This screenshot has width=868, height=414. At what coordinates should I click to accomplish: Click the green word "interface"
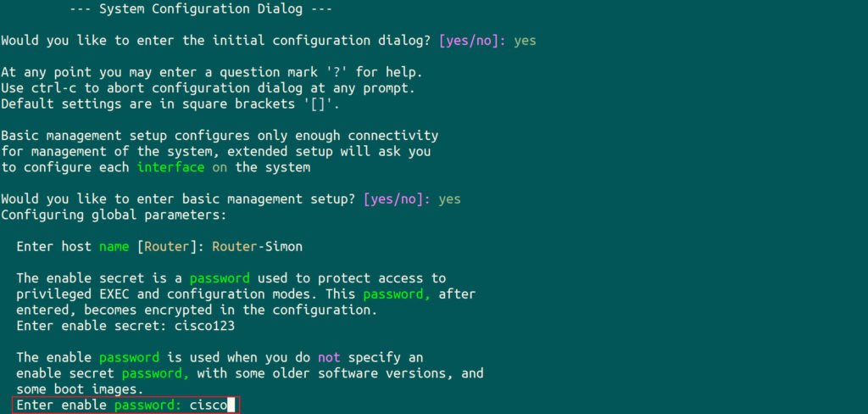coord(170,167)
